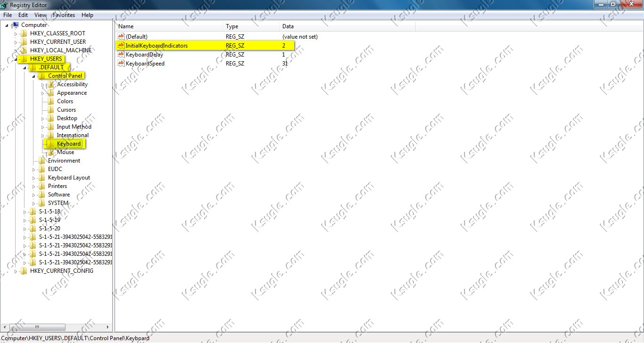Open the Help menu
This screenshot has height=343, width=644.
click(x=87, y=15)
